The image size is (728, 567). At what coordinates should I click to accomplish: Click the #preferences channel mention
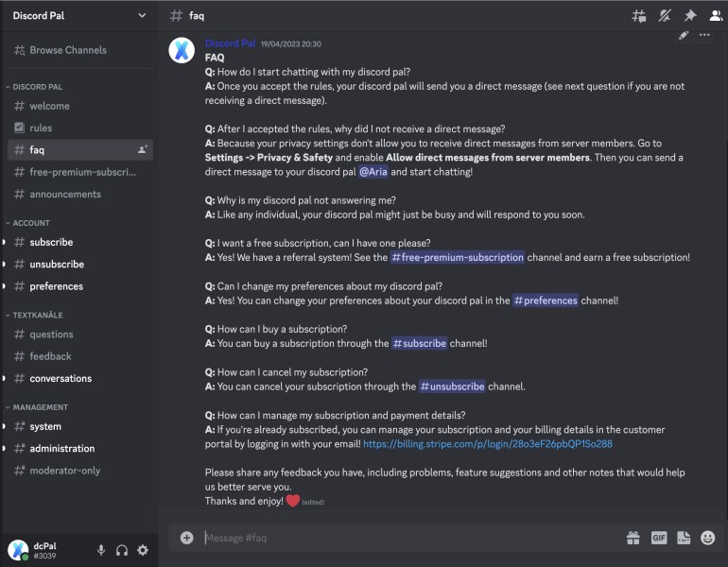coord(545,301)
